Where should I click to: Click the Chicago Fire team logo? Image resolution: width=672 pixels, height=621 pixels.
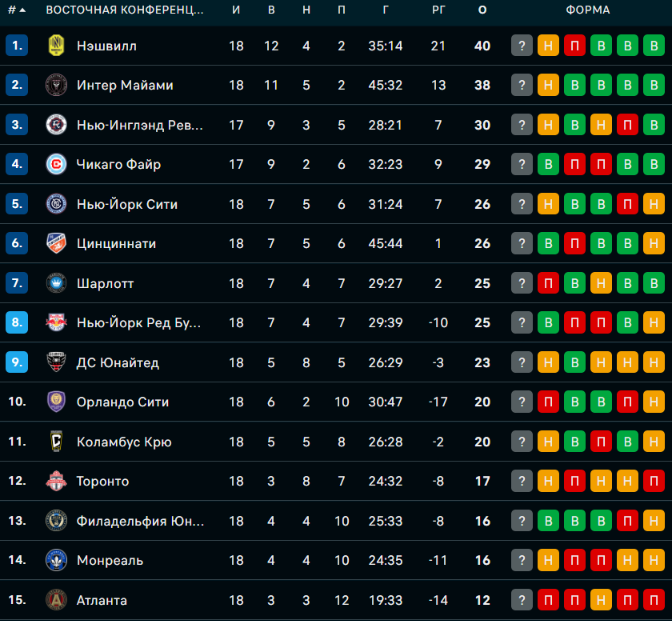[56, 164]
